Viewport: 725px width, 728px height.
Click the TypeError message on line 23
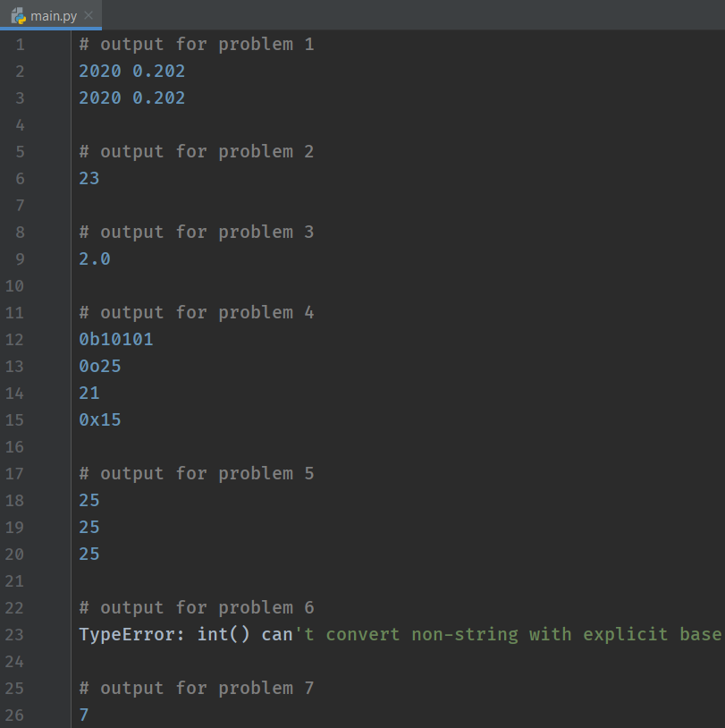pyautogui.click(x=400, y=635)
